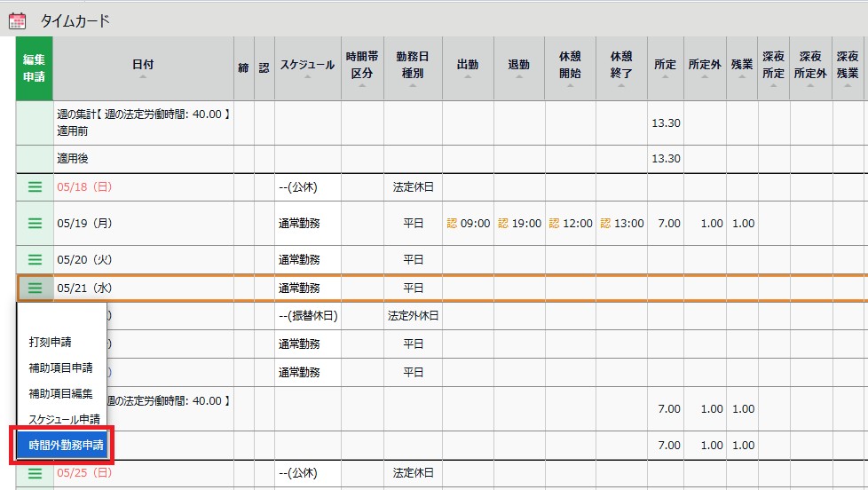Viewport: 868px width, 490px height.
Task: Click hamburger icon for 05/20 row
Action: coord(35,260)
